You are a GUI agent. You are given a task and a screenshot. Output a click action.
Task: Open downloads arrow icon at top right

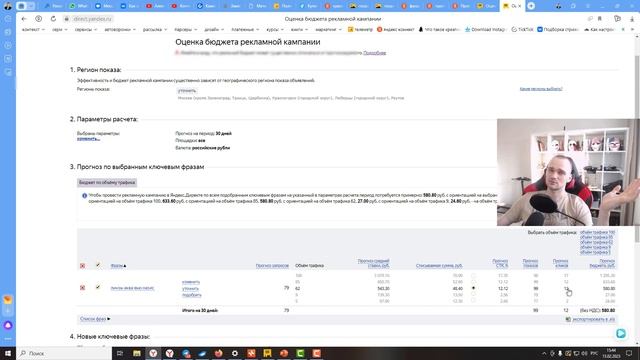point(632,19)
